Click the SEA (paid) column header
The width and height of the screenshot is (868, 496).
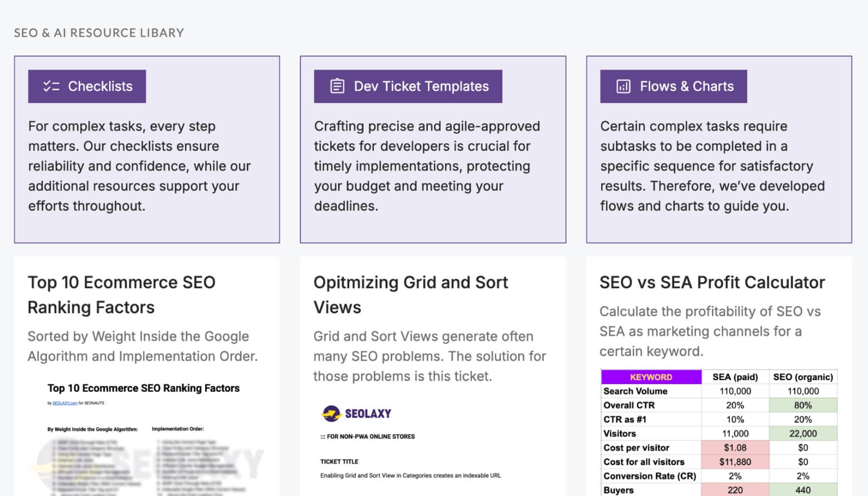click(735, 377)
